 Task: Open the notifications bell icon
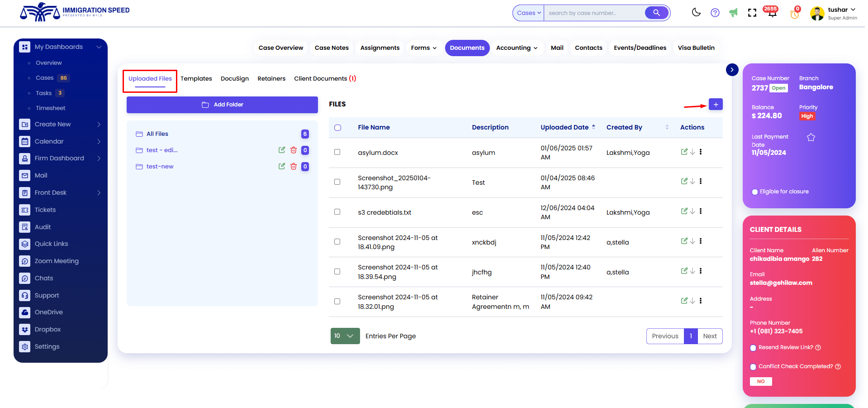pyautogui.click(x=772, y=13)
